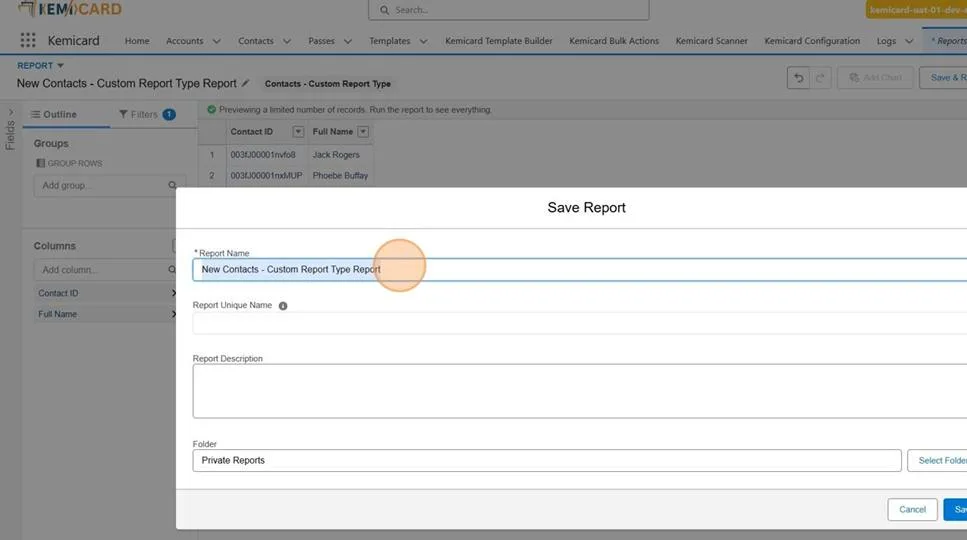Image resolution: width=967 pixels, height=540 pixels.
Task: Click the blue Save button in dialog
Action: click(x=956, y=510)
